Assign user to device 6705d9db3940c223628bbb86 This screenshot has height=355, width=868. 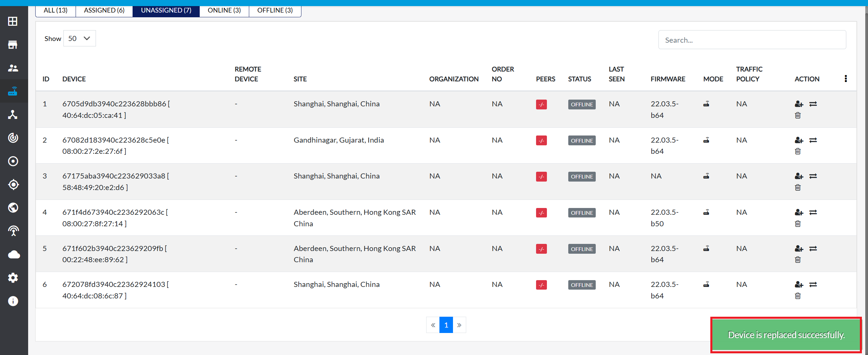[799, 104]
